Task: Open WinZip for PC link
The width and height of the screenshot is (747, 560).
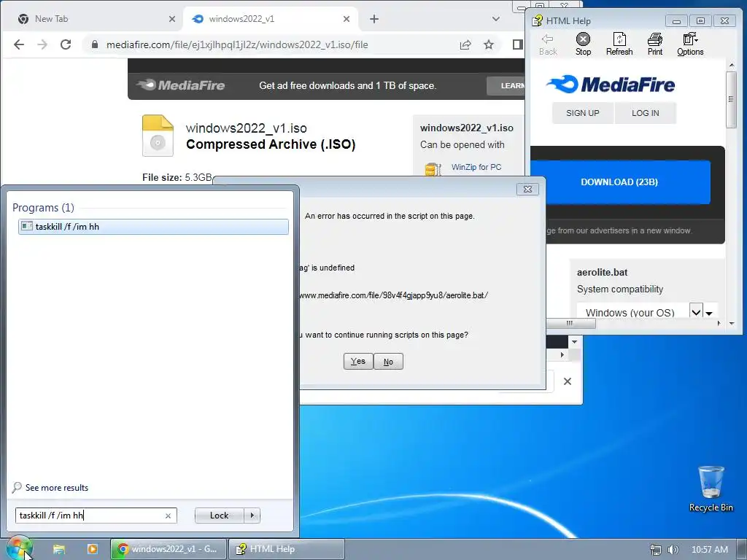Action: [476, 167]
